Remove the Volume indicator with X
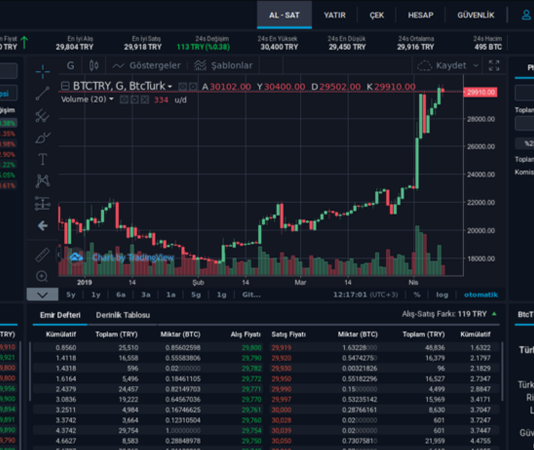Viewport: 534px width, 450px height. point(145,100)
